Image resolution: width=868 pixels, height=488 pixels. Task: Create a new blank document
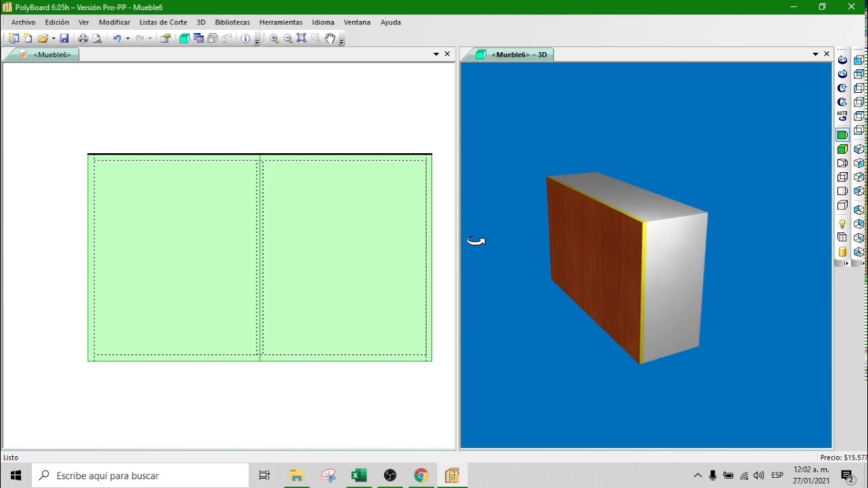(x=28, y=39)
